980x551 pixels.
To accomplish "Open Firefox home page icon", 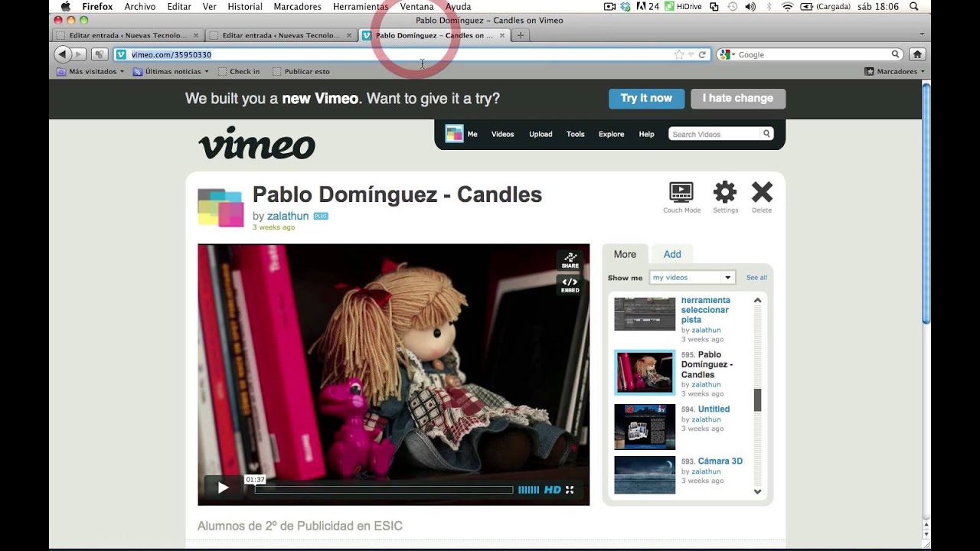I will pos(917,54).
